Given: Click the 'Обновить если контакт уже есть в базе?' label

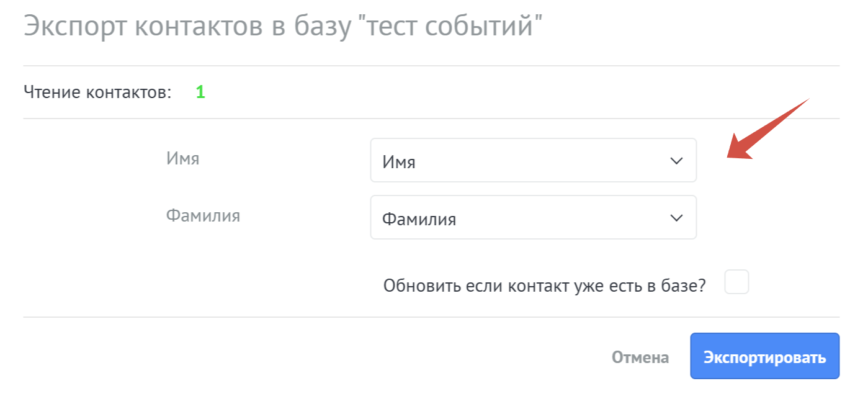Looking at the screenshot, I should 545,285.
